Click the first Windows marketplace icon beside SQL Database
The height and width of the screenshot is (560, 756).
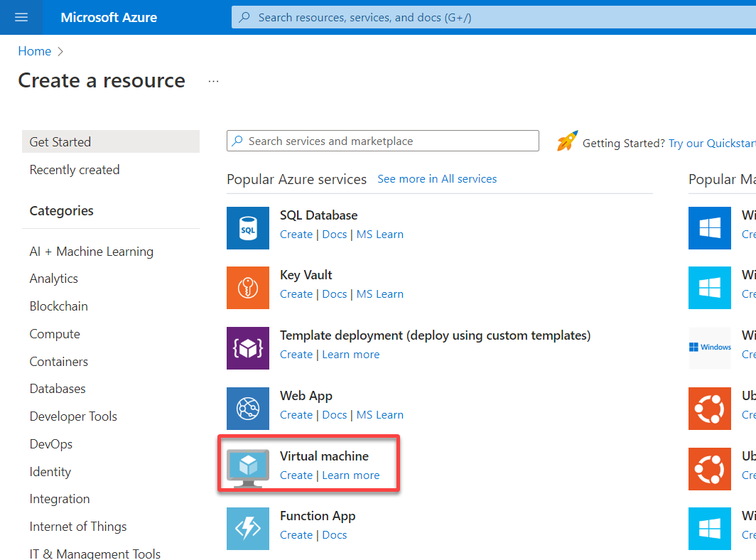(710, 228)
